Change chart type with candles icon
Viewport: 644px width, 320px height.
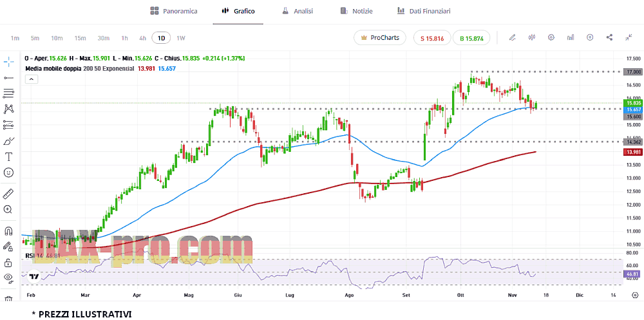pyautogui.click(x=532, y=37)
